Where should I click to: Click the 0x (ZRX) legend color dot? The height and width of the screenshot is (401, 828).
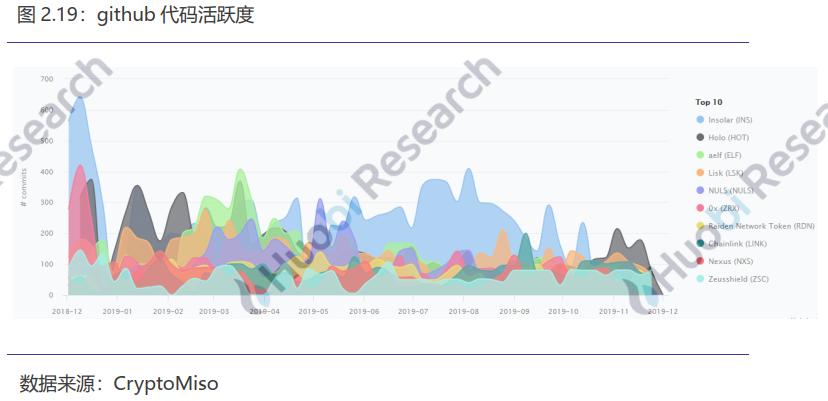(x=701, y=208)
